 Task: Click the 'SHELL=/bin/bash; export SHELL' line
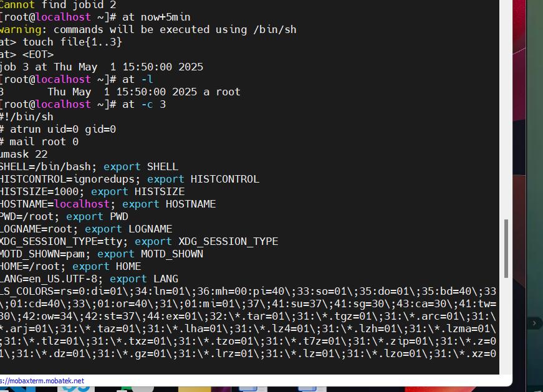[x=89, y=166]
